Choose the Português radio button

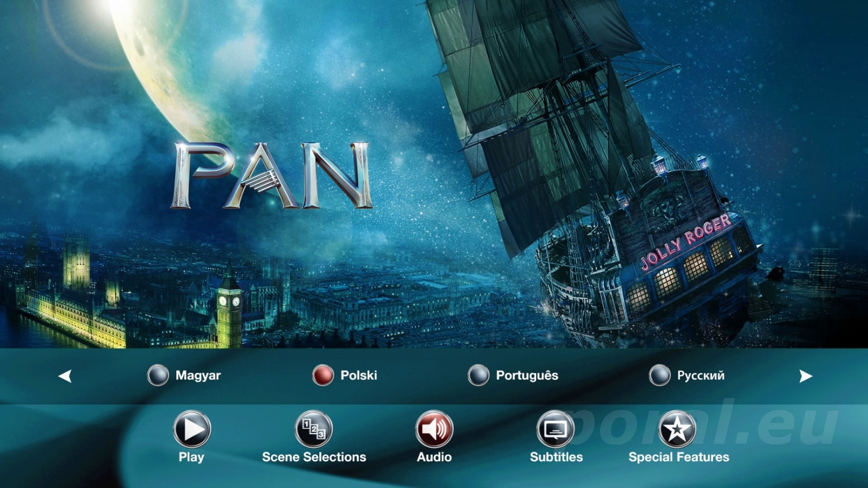[478, 375]
